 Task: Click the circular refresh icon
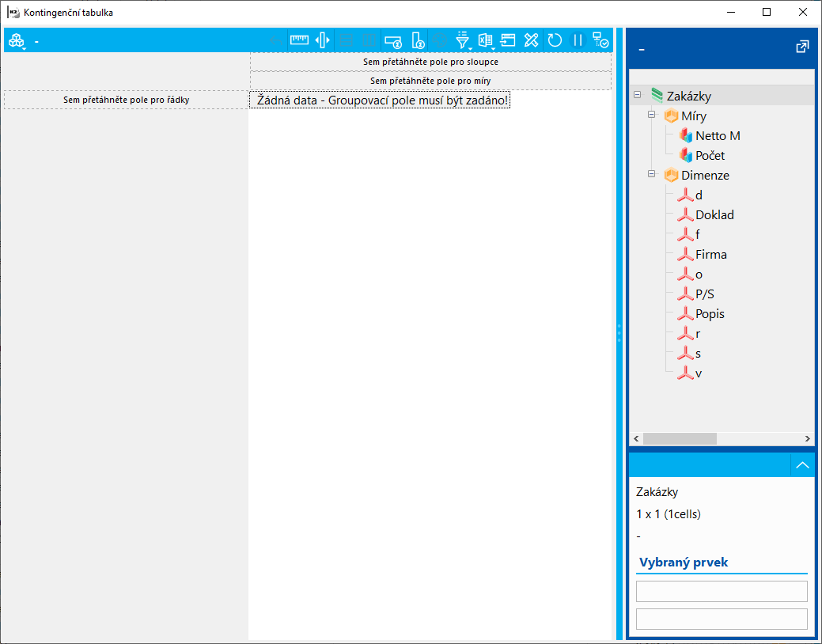click(555, 40)
